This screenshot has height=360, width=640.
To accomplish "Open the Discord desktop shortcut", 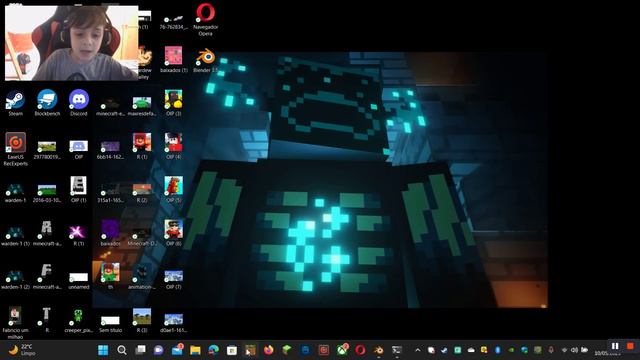I will (x=79, y=103).
